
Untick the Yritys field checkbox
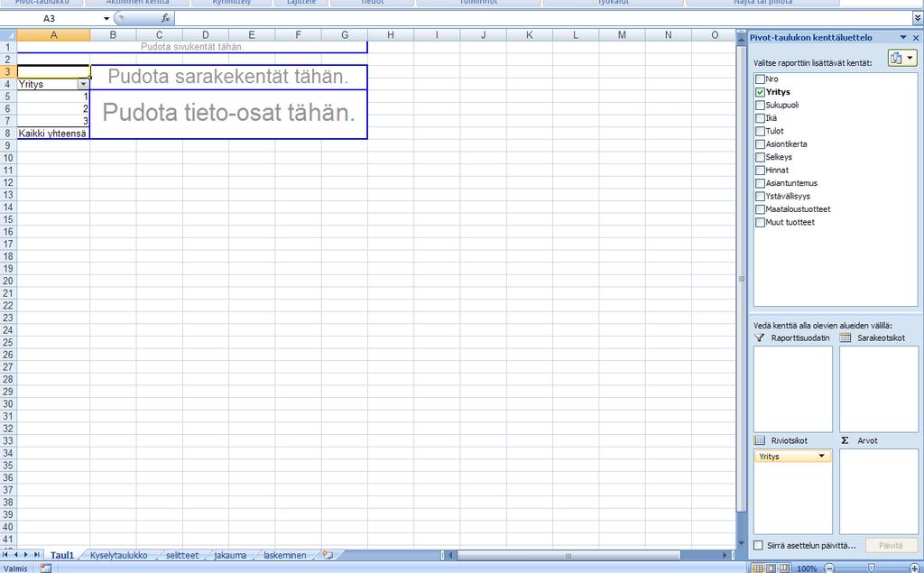760,92
